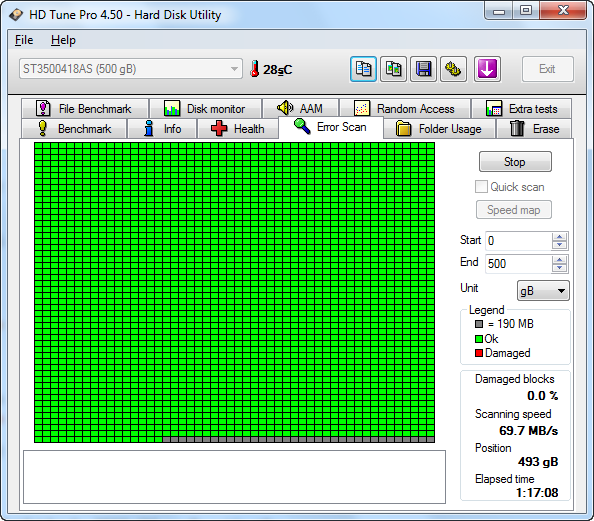Stop the running error scan
The height and width of the screenshot is (521, 594).
[x=515, y=162]
